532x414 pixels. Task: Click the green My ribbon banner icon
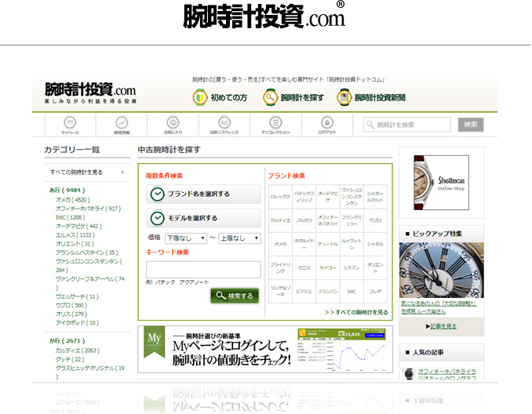[x=155, y=342]
